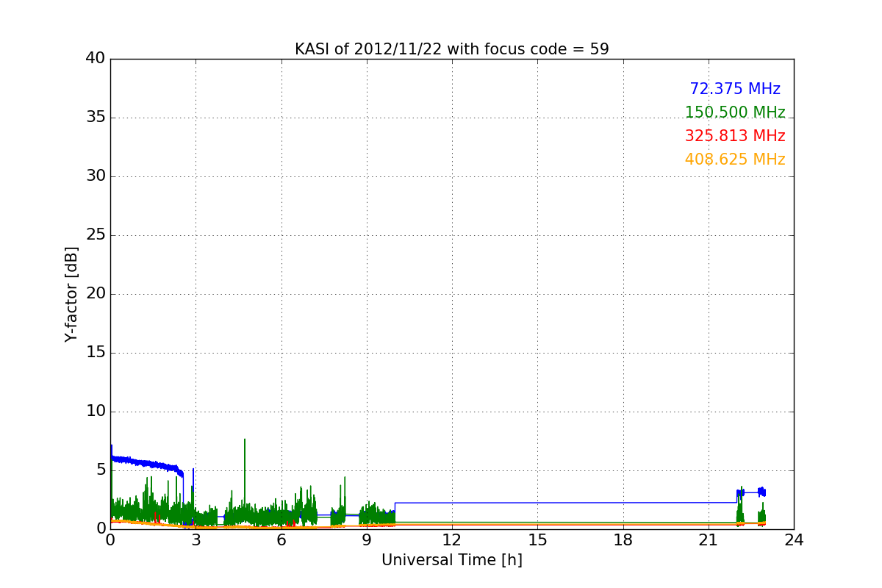Click y-axis tick label 30
Screen dimensions: 882x588
coord(96,176)
